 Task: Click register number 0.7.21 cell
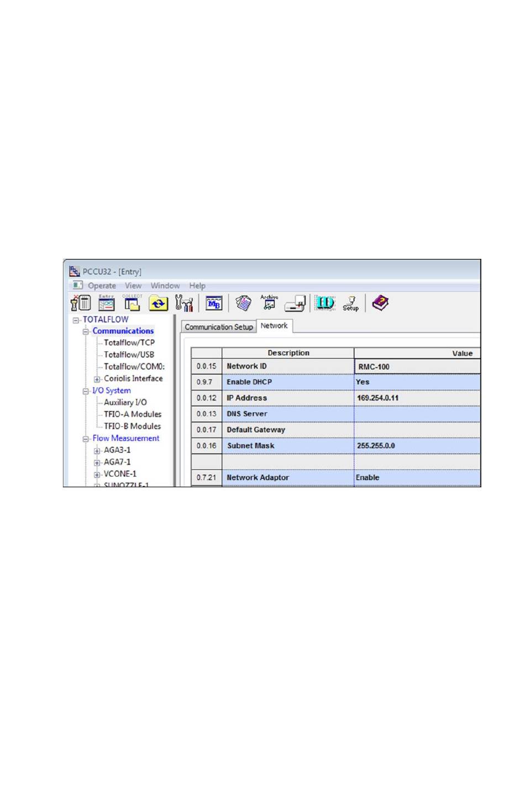pos(207,478)
